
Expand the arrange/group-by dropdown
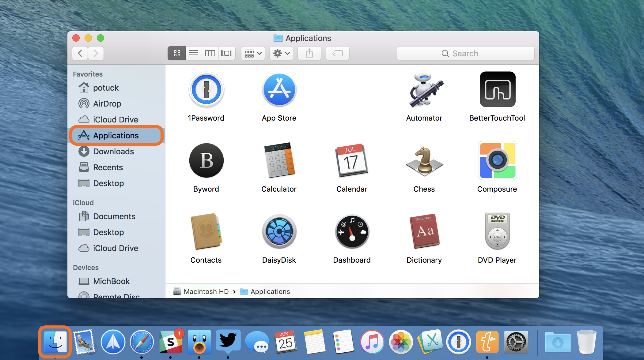251,53
